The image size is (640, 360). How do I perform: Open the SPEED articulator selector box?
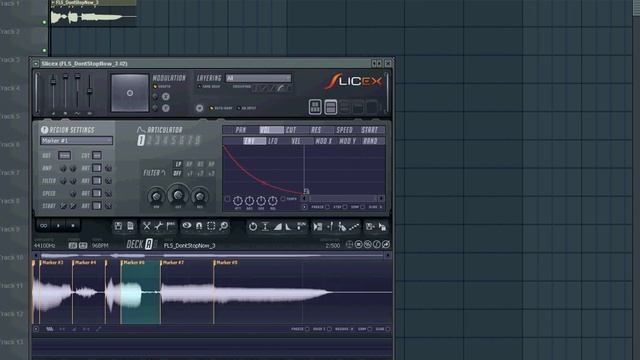click(x=97, y=193)
